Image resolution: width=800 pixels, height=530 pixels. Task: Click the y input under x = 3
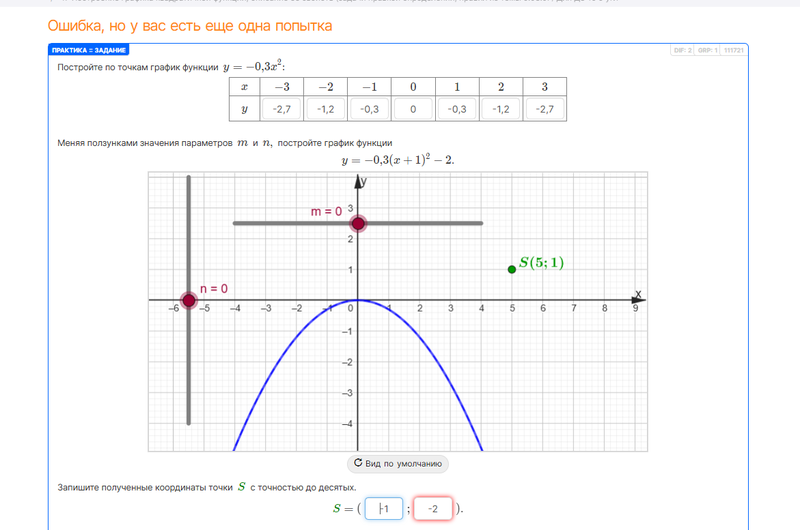coord(544,109)
